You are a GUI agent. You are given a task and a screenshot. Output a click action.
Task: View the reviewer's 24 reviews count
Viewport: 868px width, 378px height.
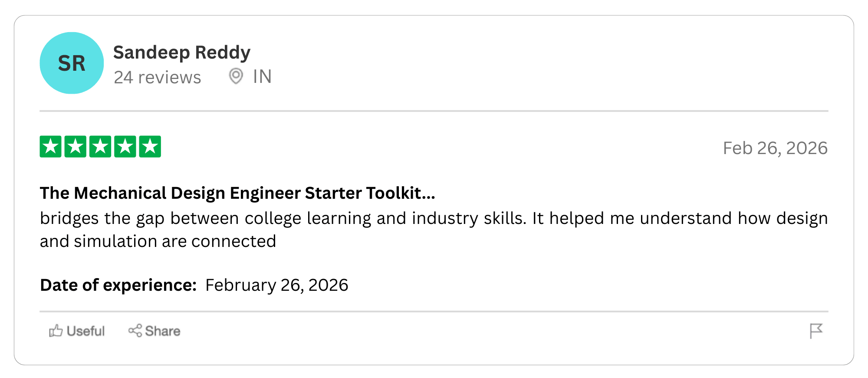157,77
